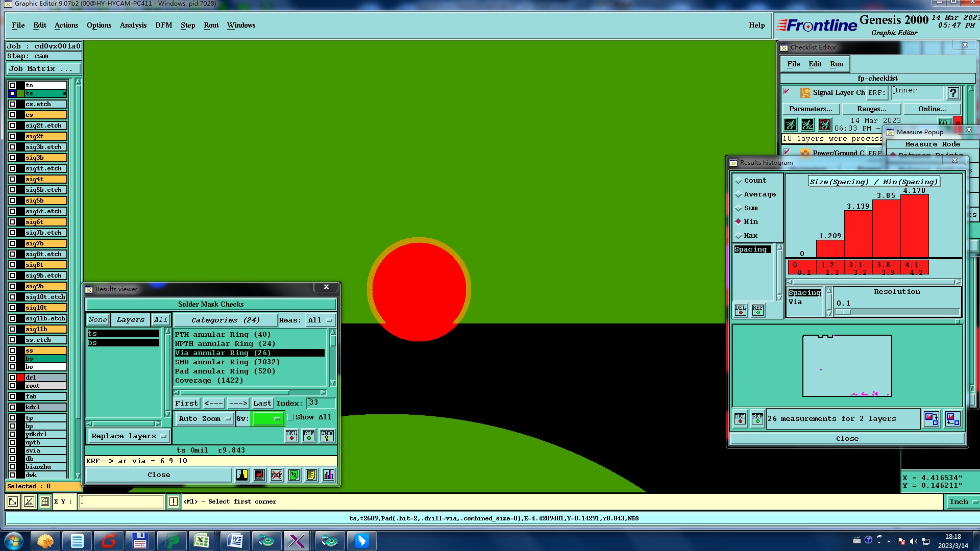Click DEL icon below Spacing list in histogram
This screenshot has width=980, height=551.
741,310
